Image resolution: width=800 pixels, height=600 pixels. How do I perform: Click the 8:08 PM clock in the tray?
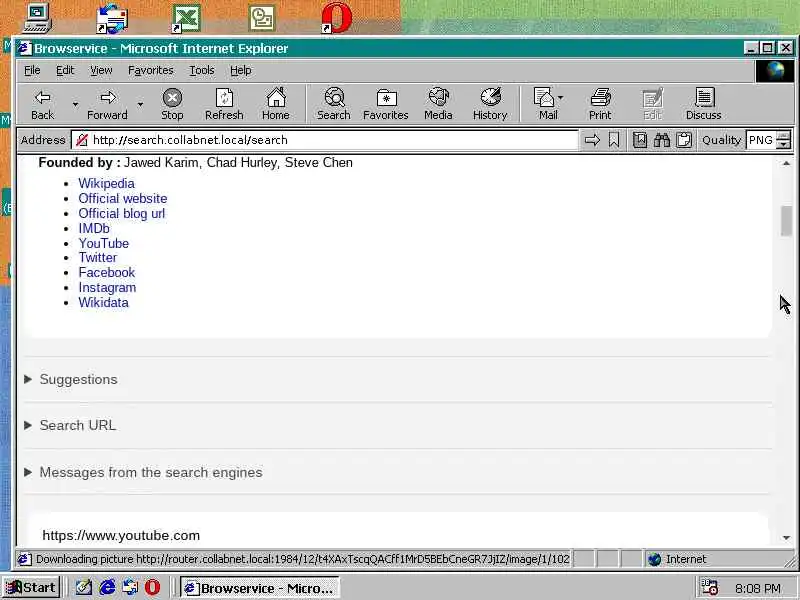758,588
